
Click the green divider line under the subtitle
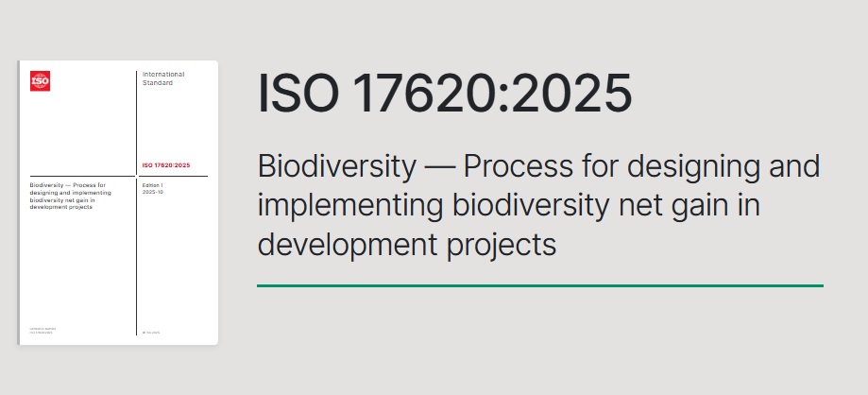coord(539,284)
